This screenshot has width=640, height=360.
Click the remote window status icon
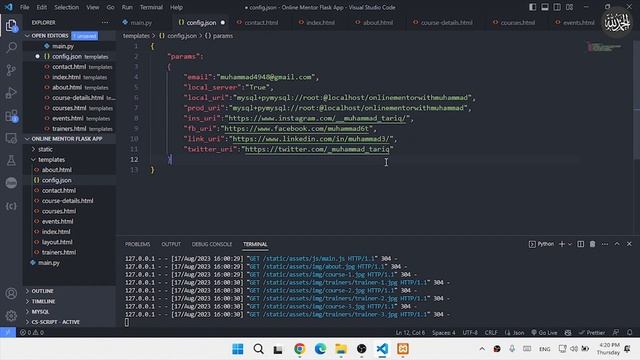(x=8, y=332)
